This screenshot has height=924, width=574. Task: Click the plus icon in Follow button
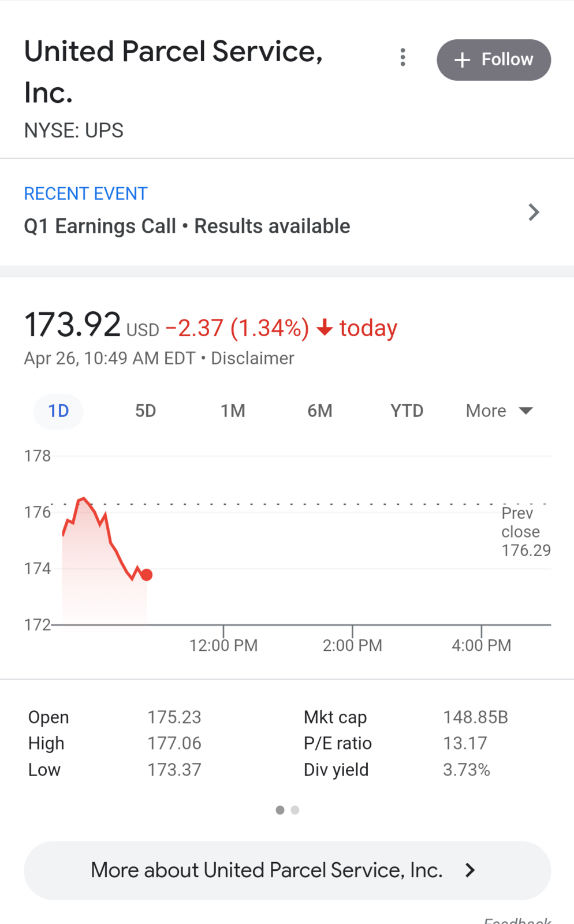462,59
